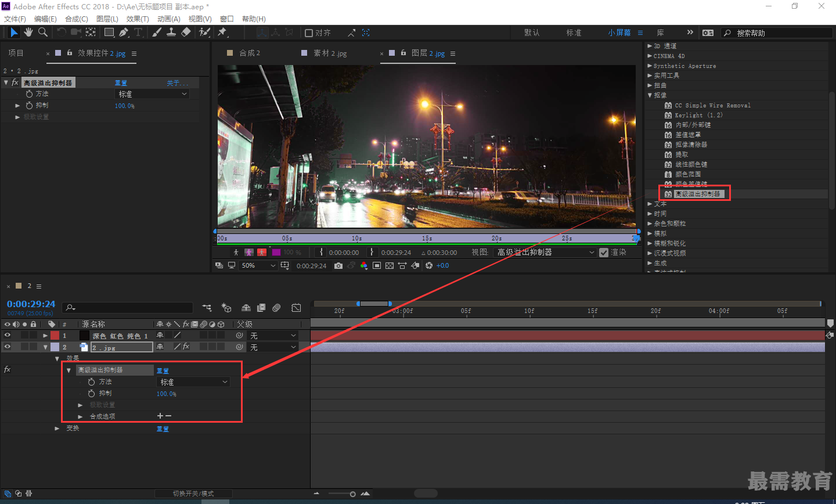Click the Reset Exposure aperture icon
The height and width of the screenshot is (504, 836).
coord(429,265)
